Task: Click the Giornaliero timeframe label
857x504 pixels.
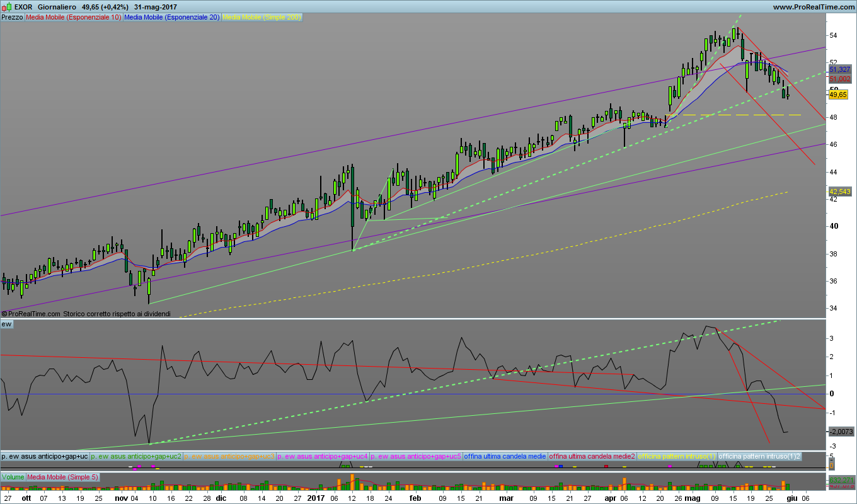Action: [57, 7]
